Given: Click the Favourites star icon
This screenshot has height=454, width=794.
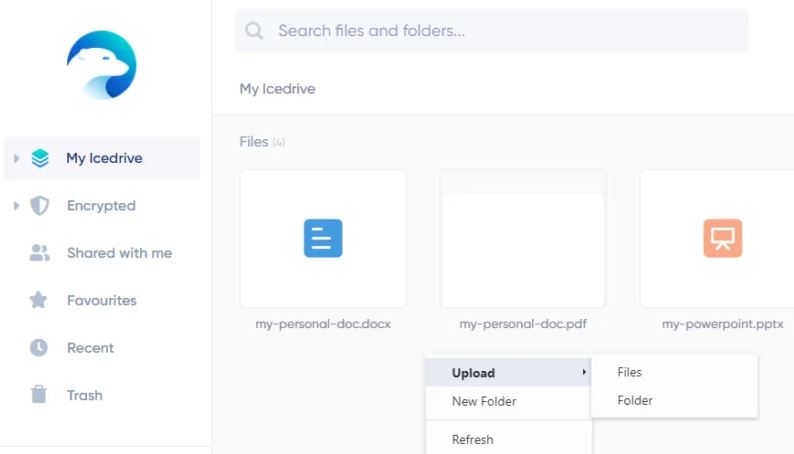Looking at the screenshot, I should (x=38, y=300).
